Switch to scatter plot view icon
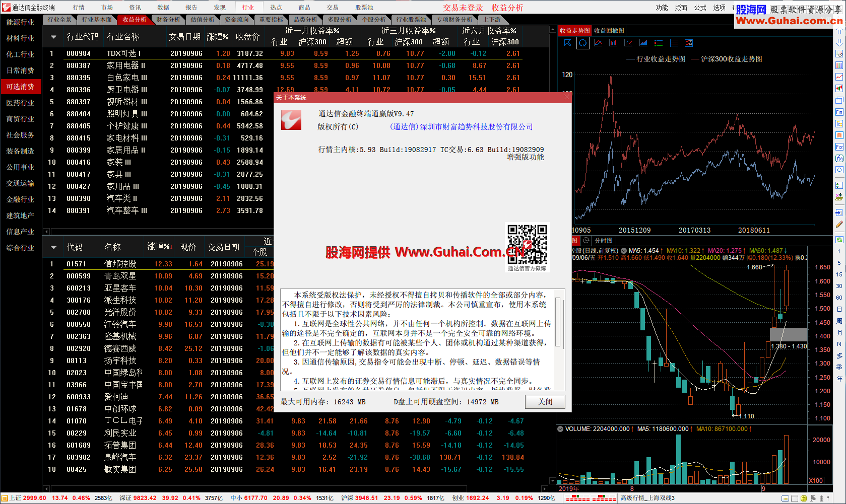Viewport: 846px width, 504px height. pyautogui.click(x=628, y=43)
